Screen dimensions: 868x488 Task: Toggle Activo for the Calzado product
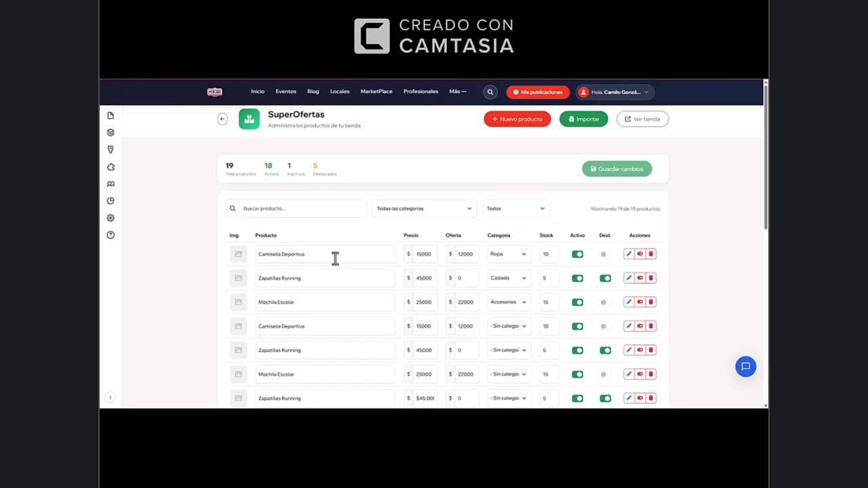pos(577,278)
